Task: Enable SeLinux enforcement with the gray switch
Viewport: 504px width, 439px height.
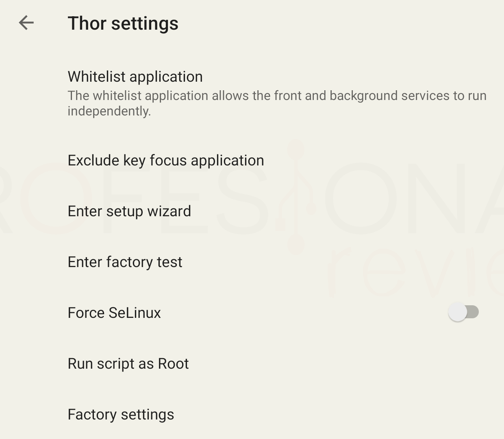Action: (x=463, y=312)
